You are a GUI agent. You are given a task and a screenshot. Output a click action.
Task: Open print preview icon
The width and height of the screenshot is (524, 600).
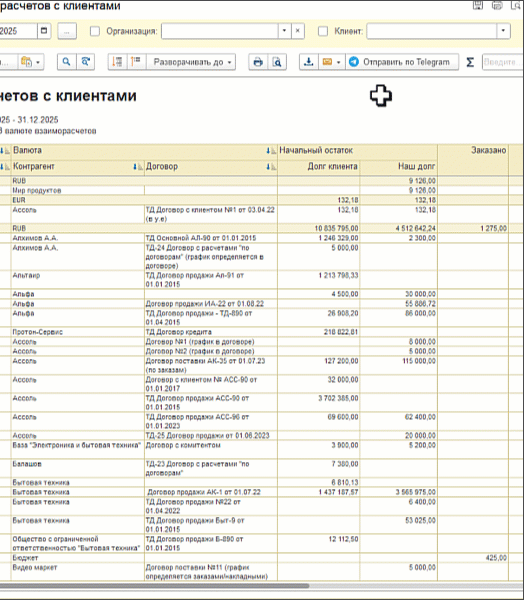click(277, 62)
